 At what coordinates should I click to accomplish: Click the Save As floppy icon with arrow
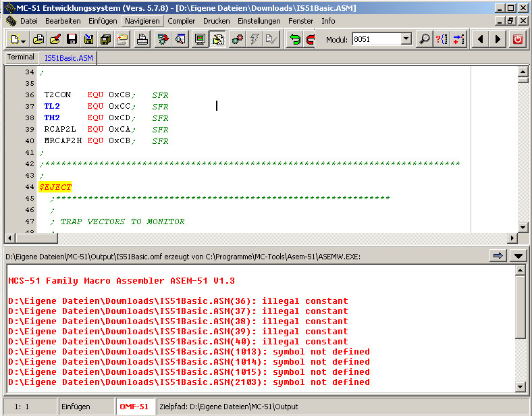89,39
